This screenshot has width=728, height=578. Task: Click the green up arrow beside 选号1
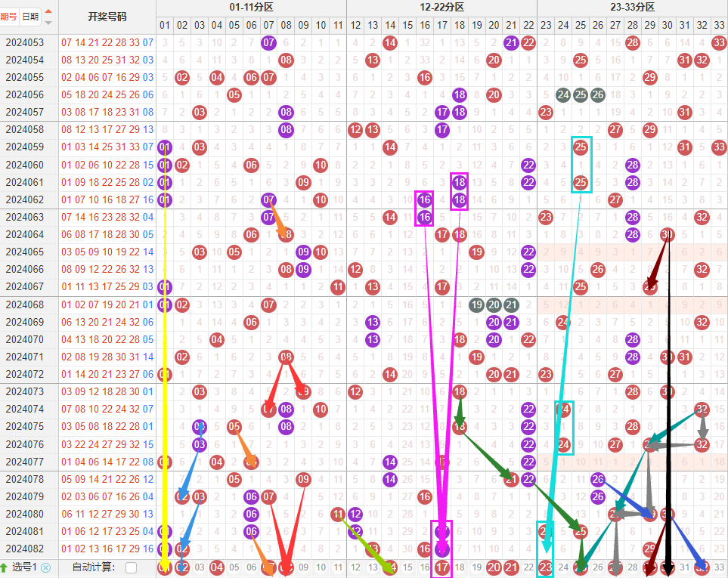click(x=5, y=567)
